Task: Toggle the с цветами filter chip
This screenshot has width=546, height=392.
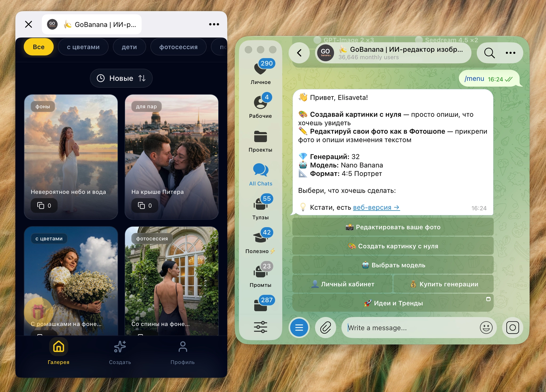Action: pos(83,47)
